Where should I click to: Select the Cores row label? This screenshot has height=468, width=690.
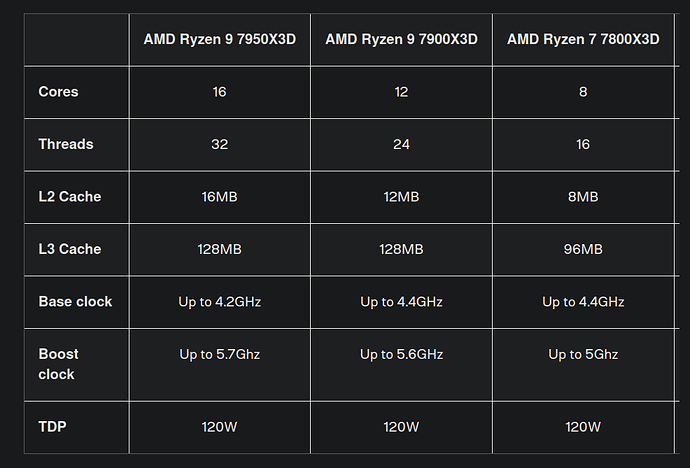point(58,91)
